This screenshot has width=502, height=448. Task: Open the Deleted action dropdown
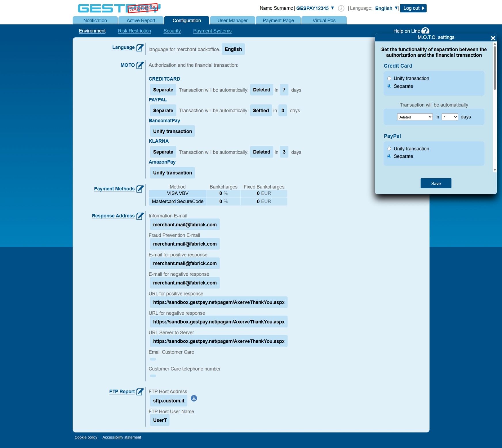click(415, 117)
